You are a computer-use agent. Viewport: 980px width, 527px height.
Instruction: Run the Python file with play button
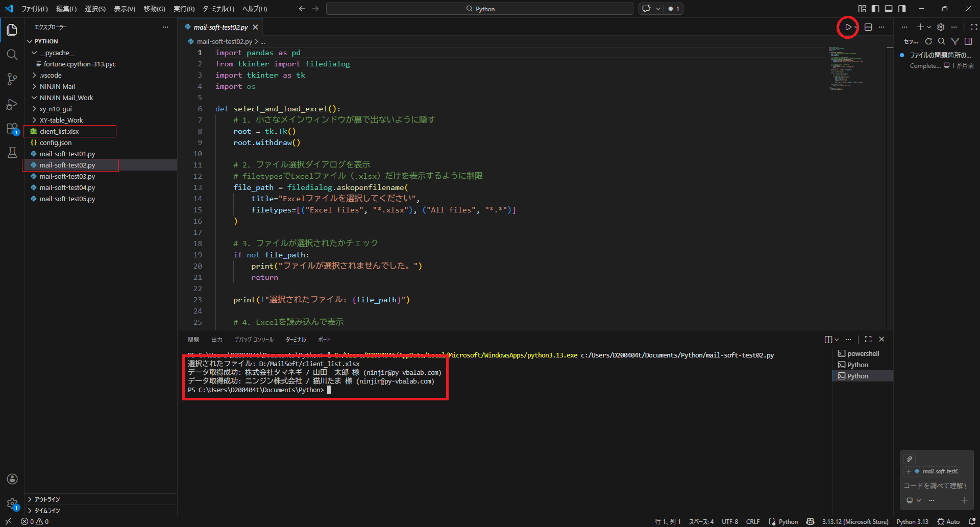tap(848, 27)
